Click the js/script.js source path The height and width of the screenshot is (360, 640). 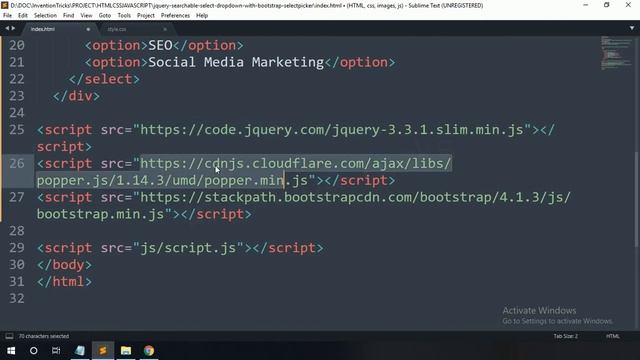coord(188,248)
